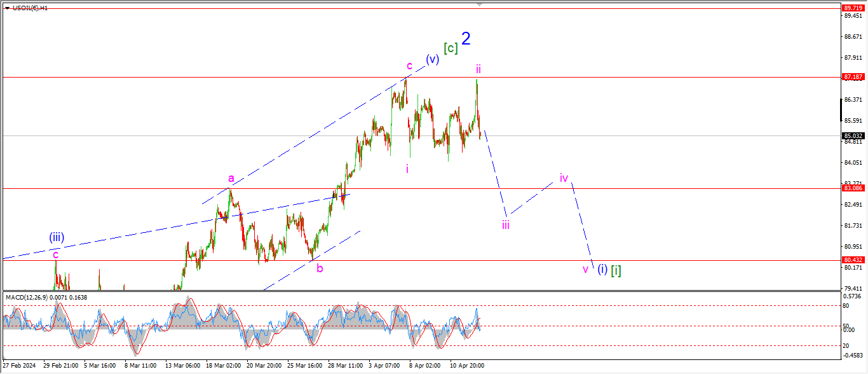
Task: Click the red 80.432 price level tag
Action: [x=851, y=260]
